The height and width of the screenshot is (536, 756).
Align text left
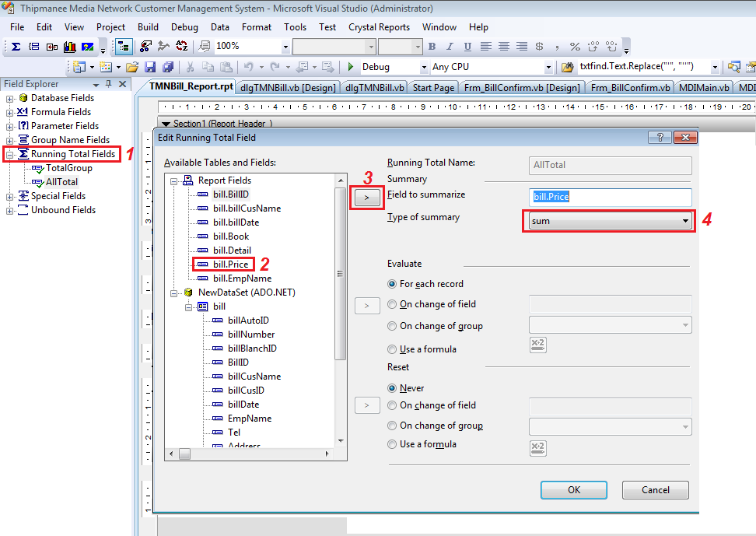pos(486,47)
